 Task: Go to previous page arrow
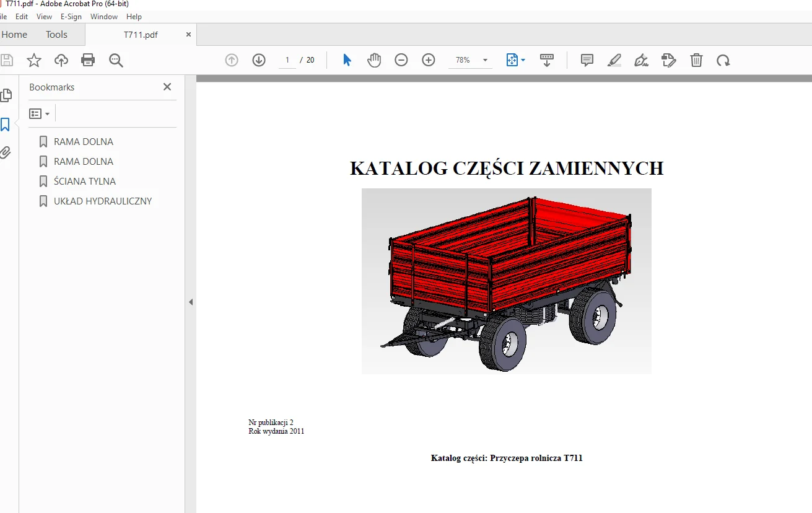click(x=232, y=60)
